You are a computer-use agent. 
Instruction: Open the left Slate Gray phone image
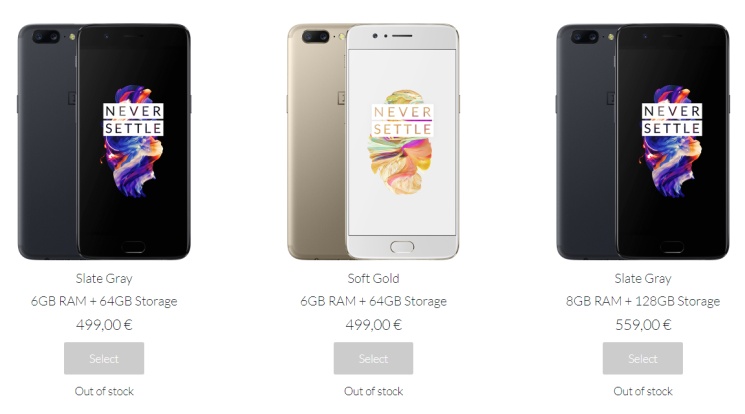(x=104, y=142)
